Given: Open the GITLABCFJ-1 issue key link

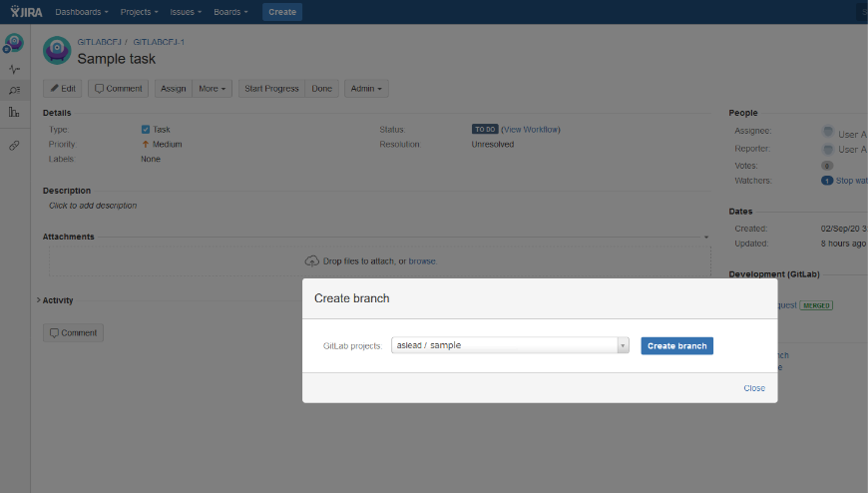Looking at the screenshot, I should [159, 42].
